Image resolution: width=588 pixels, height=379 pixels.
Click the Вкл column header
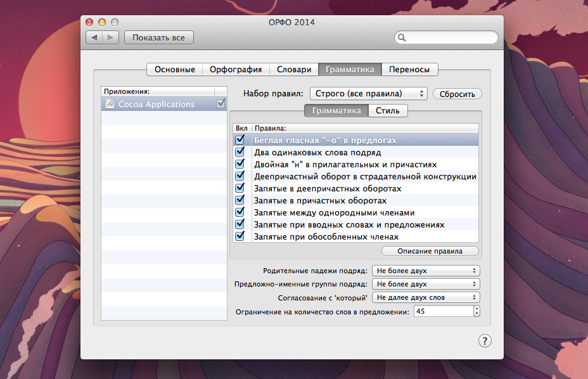242,128
